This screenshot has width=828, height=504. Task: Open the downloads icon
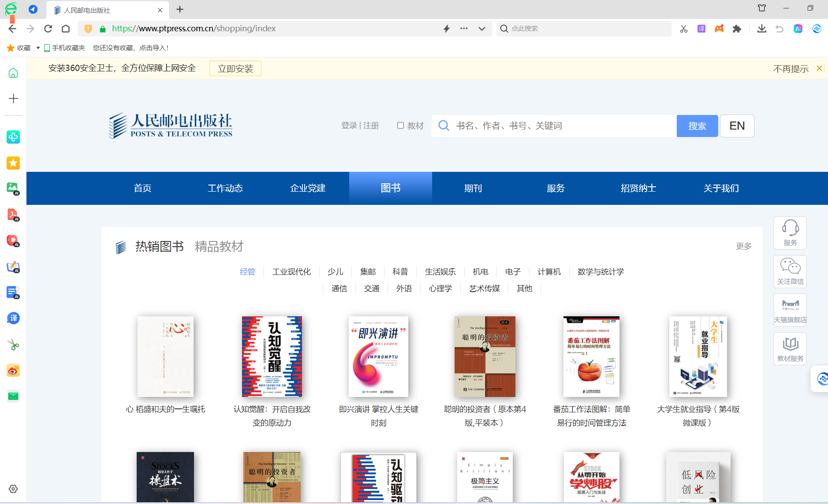761,29
